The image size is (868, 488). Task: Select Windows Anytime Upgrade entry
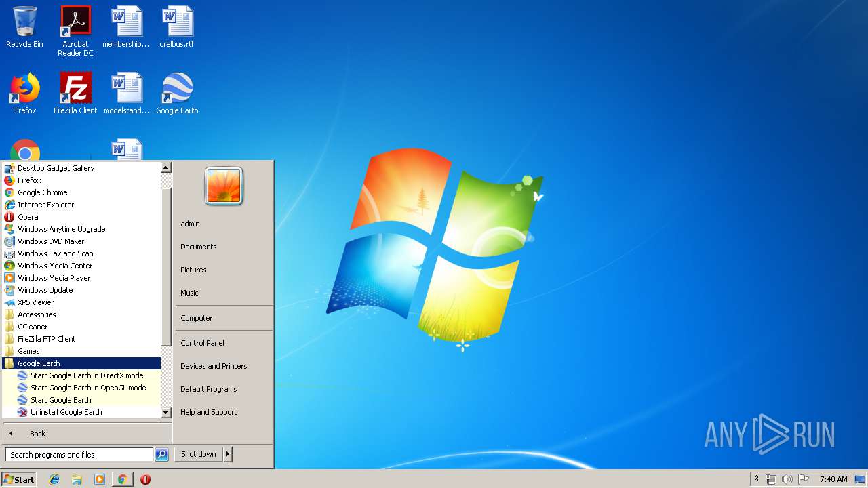tap(81, 229)
